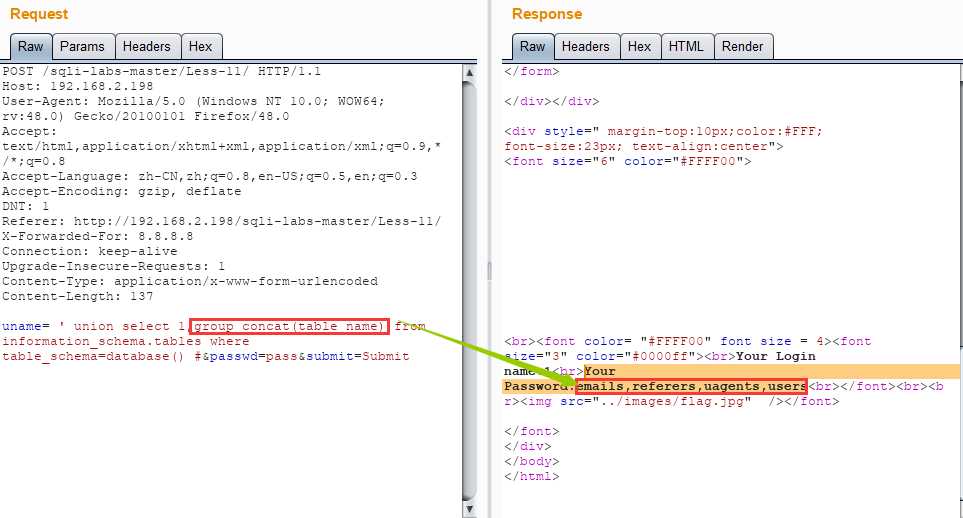Click the font size="6" color line

pos(628,162)
